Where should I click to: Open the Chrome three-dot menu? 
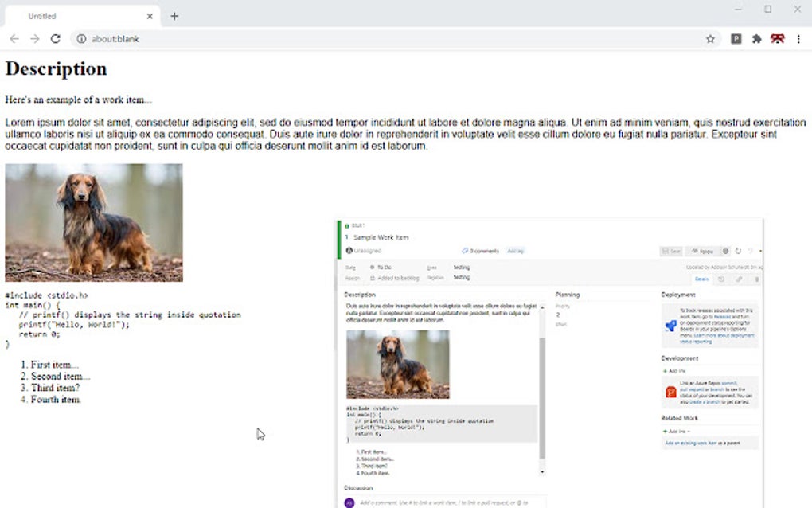(x=798, y=38)
